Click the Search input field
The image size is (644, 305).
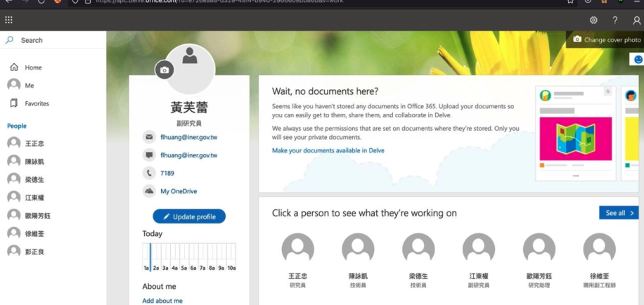tap(53, 40)
